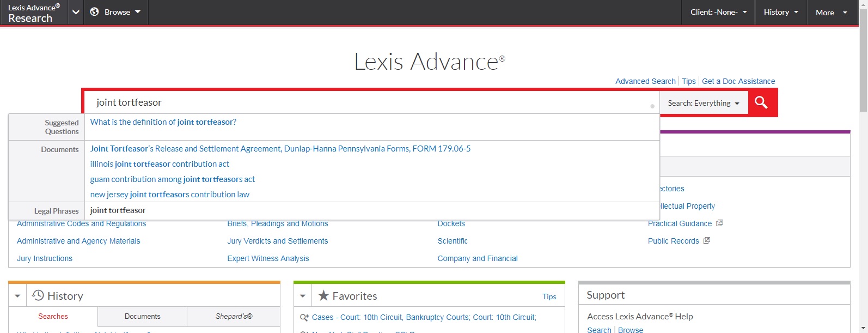This screenshot has width=868, height=333.
Task: Open Expert Witness Analysis
Action: pyautogui.click(x=268, y=258)
